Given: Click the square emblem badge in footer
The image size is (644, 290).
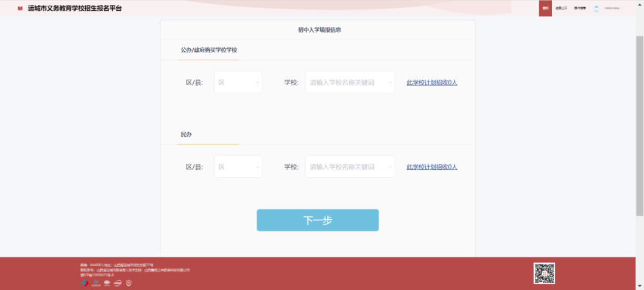Looking at the screenshot, I should pyautogui.click(x=96, y=282).
